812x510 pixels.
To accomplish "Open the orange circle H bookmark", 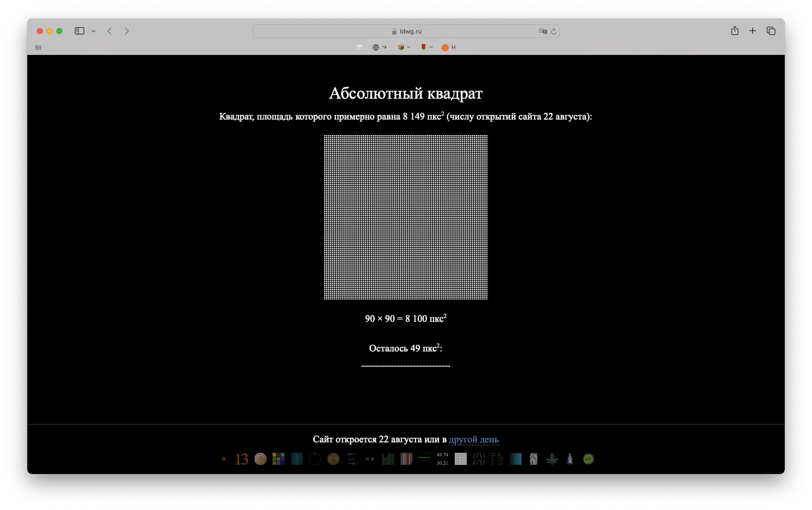I will pyautogui.click(x=449, y=47).
